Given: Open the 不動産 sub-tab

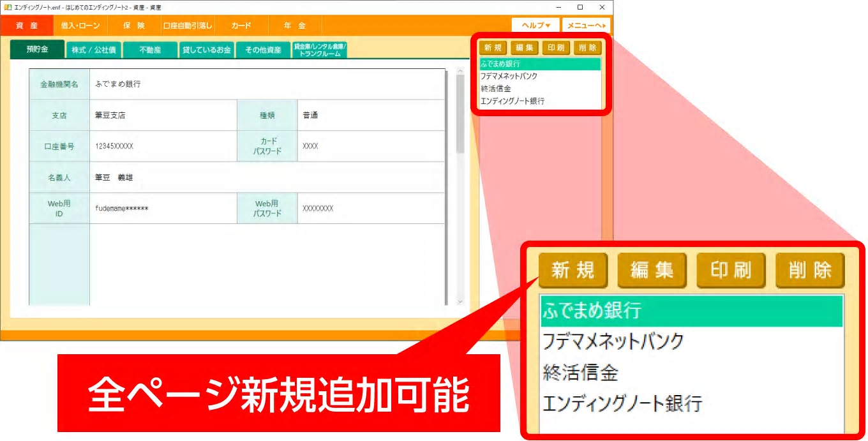Looking at the screenshot, I should click(x=151, y=49).
